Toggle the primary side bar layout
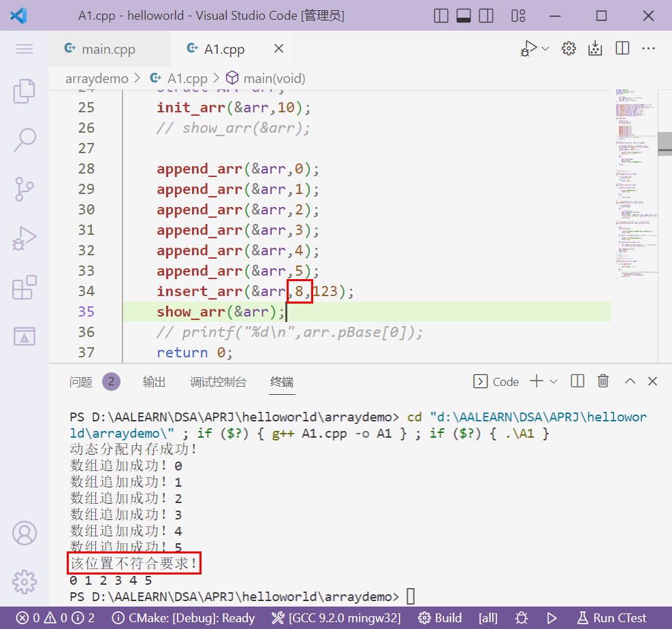The height and width of the screenshot is (629, 672). (x=441, y=16)
